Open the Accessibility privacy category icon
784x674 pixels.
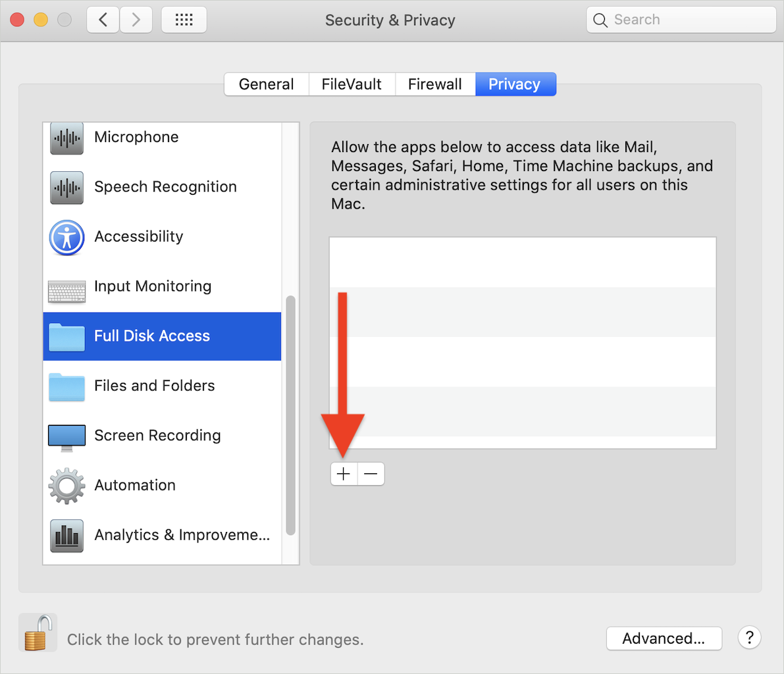66,238
